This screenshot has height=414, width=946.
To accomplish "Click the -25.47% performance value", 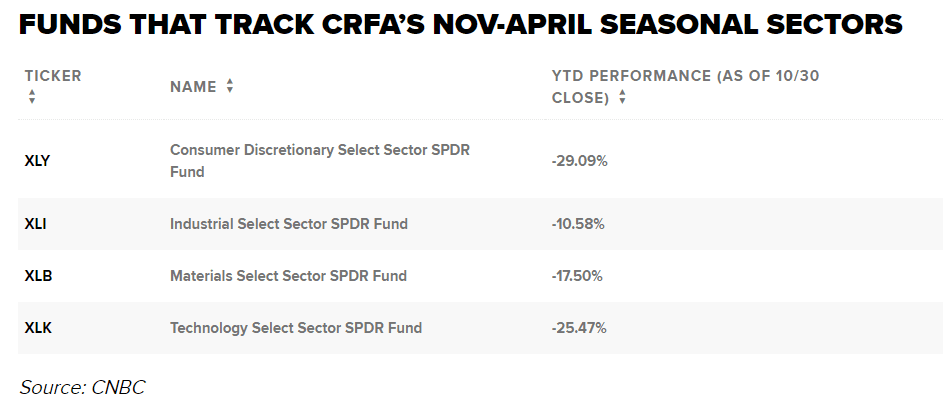I will (579, 328).
